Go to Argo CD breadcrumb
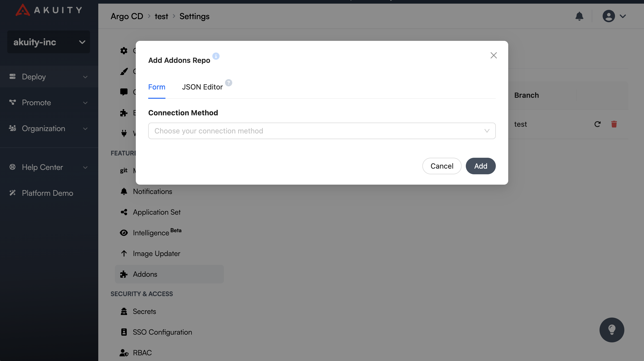The height and width of the screenshot is (361, 644). click(x=127, y=16)
